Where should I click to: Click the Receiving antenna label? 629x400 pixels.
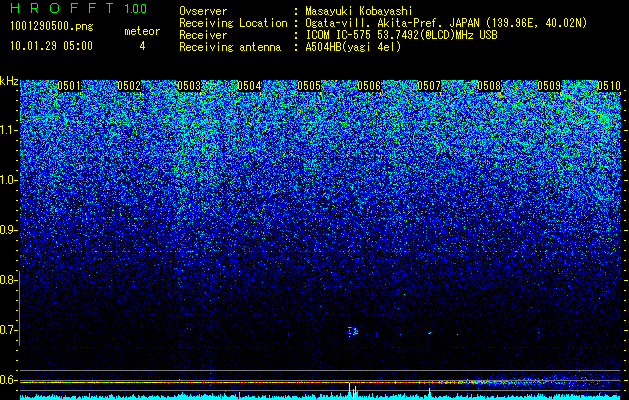(230, 47)
